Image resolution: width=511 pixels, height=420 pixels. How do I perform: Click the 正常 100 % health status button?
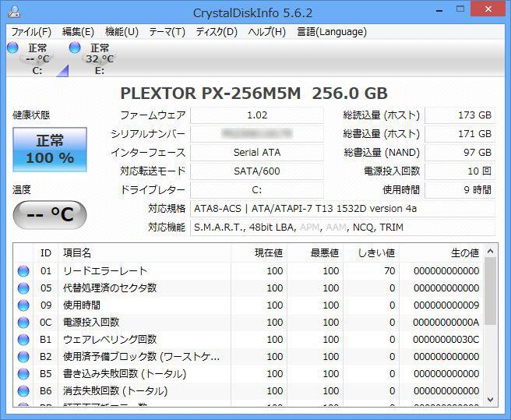click(50, 150)
